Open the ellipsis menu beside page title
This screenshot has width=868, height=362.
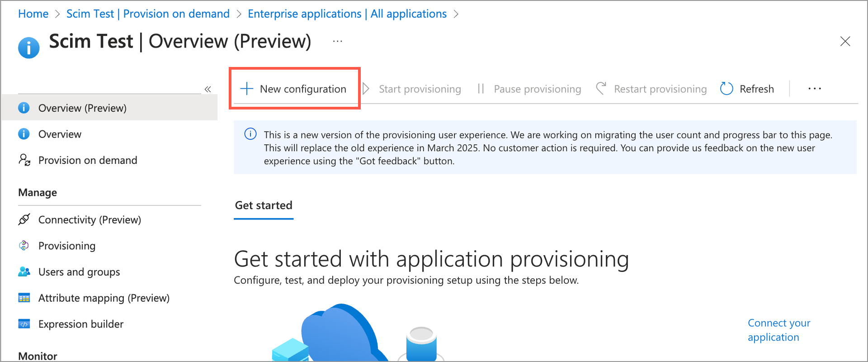coord(337,41)
